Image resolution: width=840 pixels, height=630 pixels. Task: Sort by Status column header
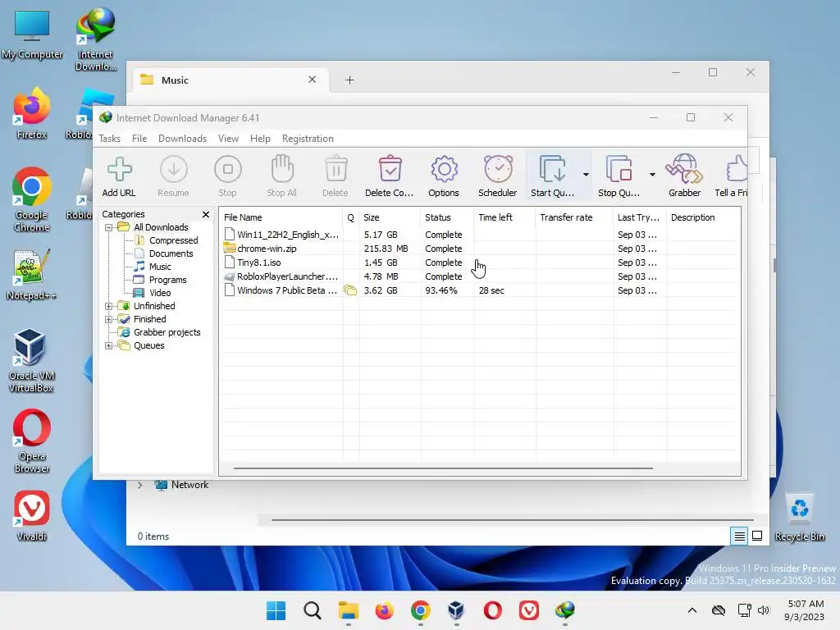click(447, 217)
